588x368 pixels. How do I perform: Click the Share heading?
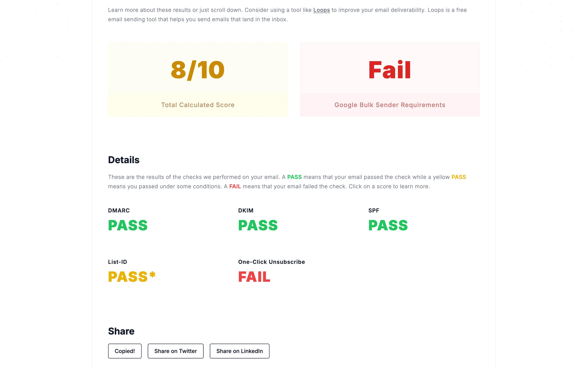point(121,331)
